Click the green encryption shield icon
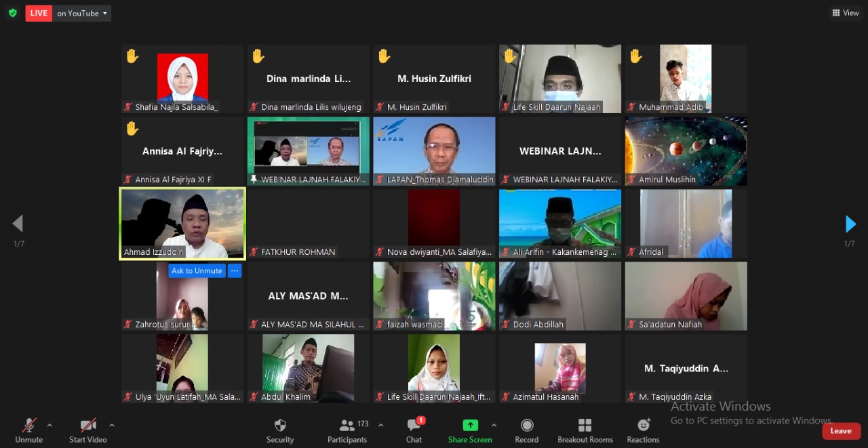The image size is (868, 448). tap(12, 13)
